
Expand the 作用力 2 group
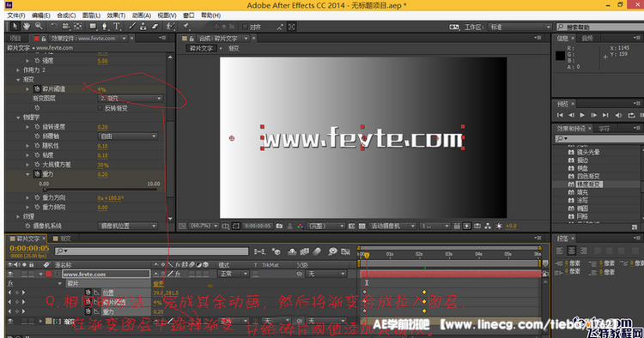pyautogui.click(x=18, y=70)
